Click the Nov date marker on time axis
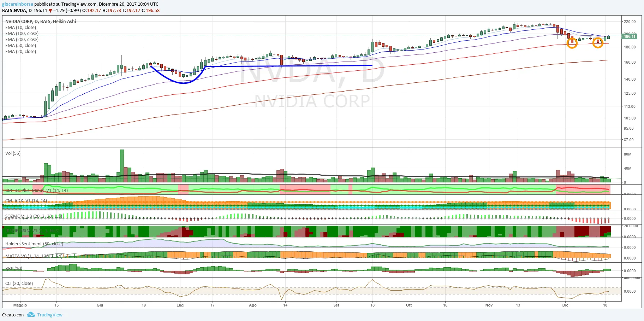Image resolution: width=644 pixels, height=321 pixels. [x=489, y=305]
